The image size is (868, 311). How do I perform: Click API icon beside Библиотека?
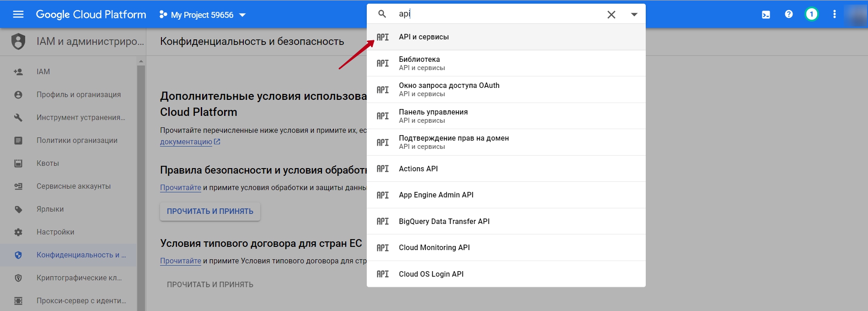(383, 63)
